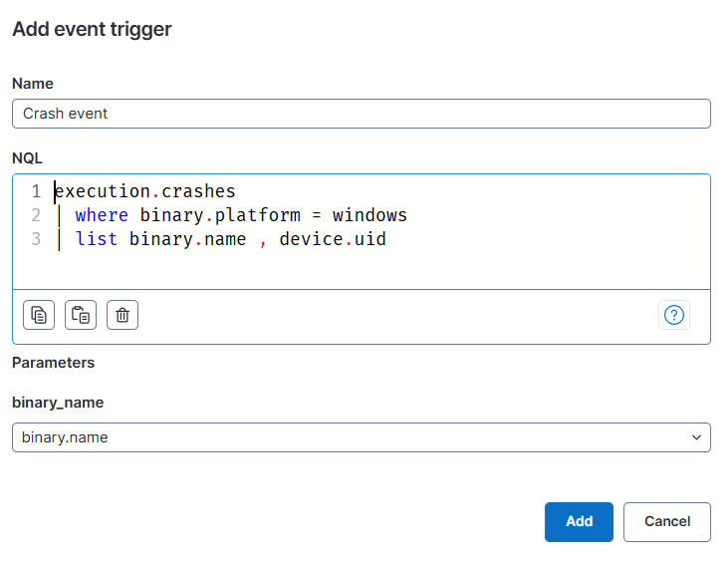Open the binary_name parameter dropdown
728x562 pixels.
pos(361,437)
